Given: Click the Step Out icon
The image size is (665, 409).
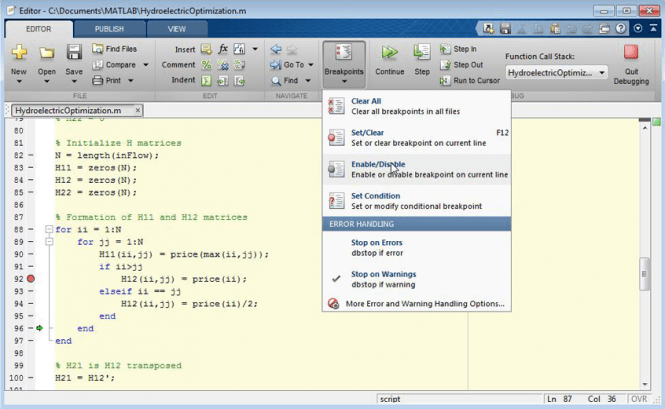Looking at the screenshot, I should pos(445,65).
